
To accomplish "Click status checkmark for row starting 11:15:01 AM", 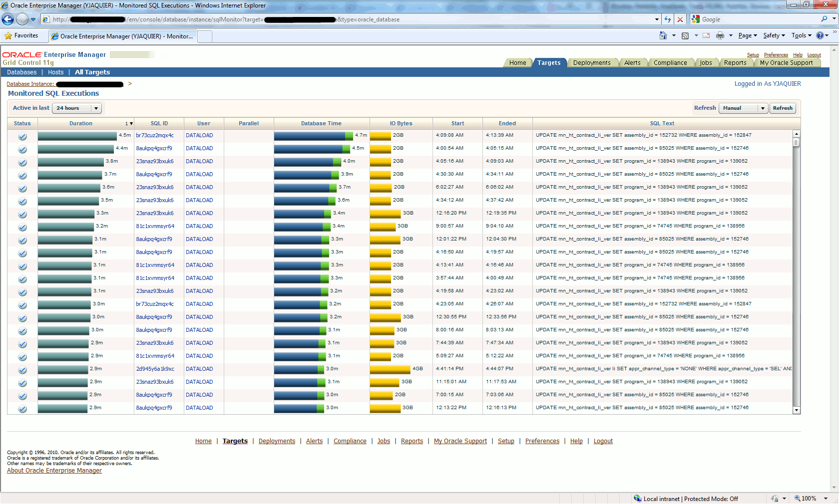I will tap(22, 383).
